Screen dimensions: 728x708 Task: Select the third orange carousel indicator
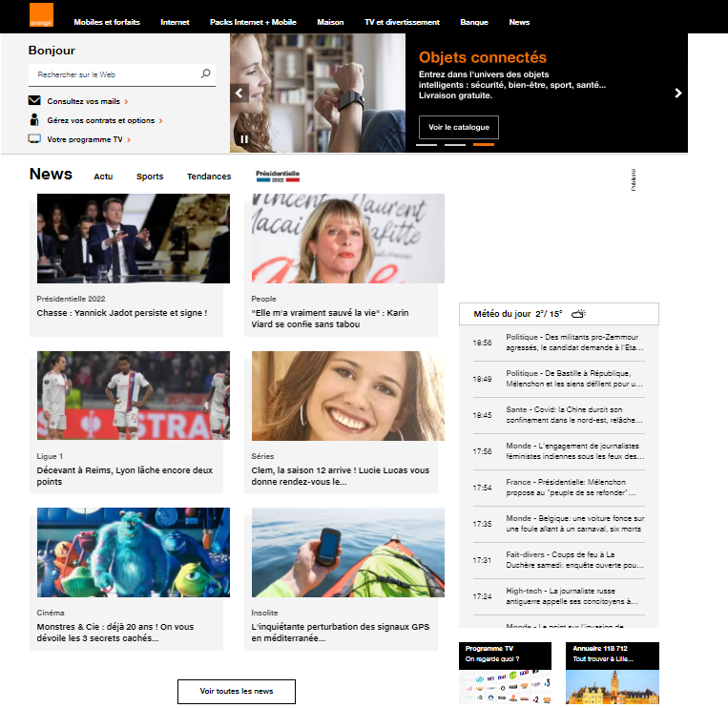point(484,145)
